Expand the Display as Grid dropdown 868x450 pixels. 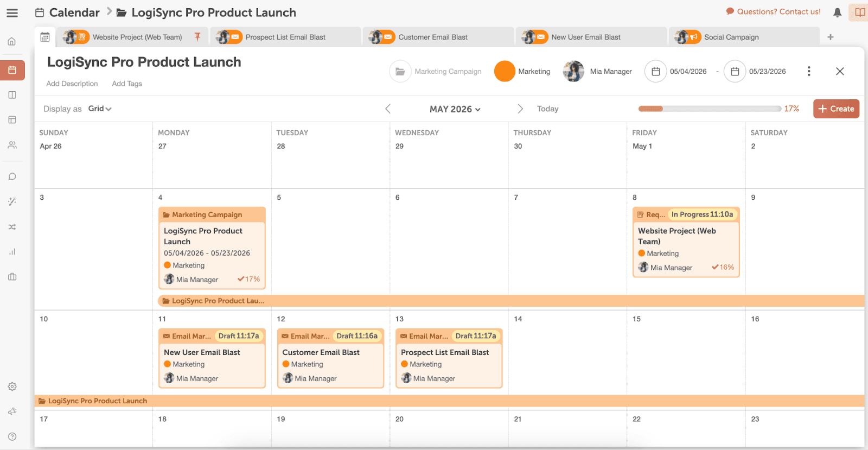(100, 109)
